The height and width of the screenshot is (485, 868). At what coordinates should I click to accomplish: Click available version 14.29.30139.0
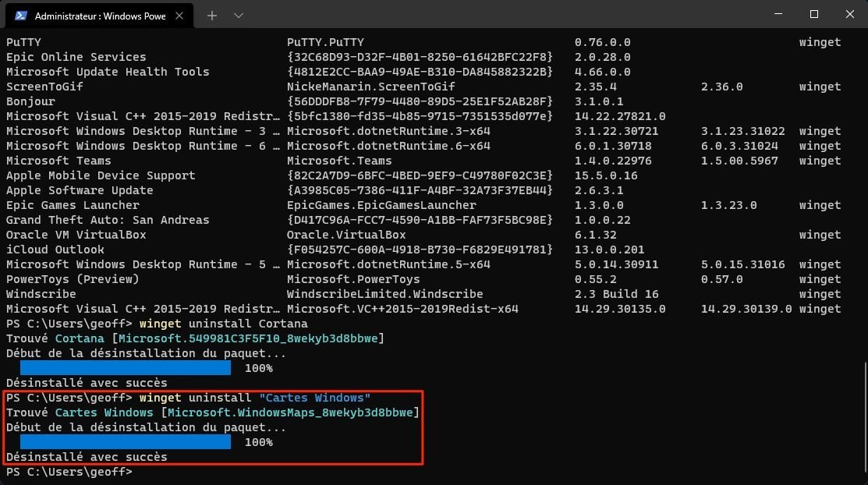coord(746,309)
